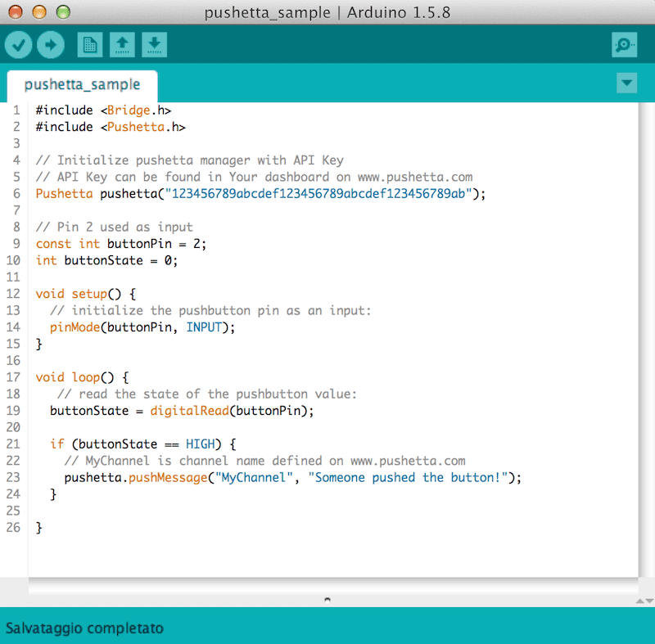Click line number 26 in the gutter
Viewport: 655px width, 644px height.
click(x=13, y=528)
